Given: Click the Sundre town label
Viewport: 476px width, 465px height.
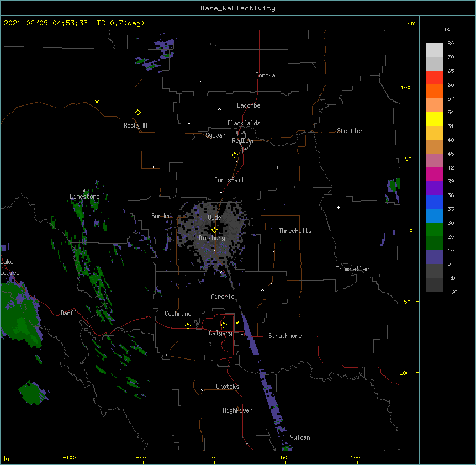Looking at the screenshot, I should [x=161, y=216].
